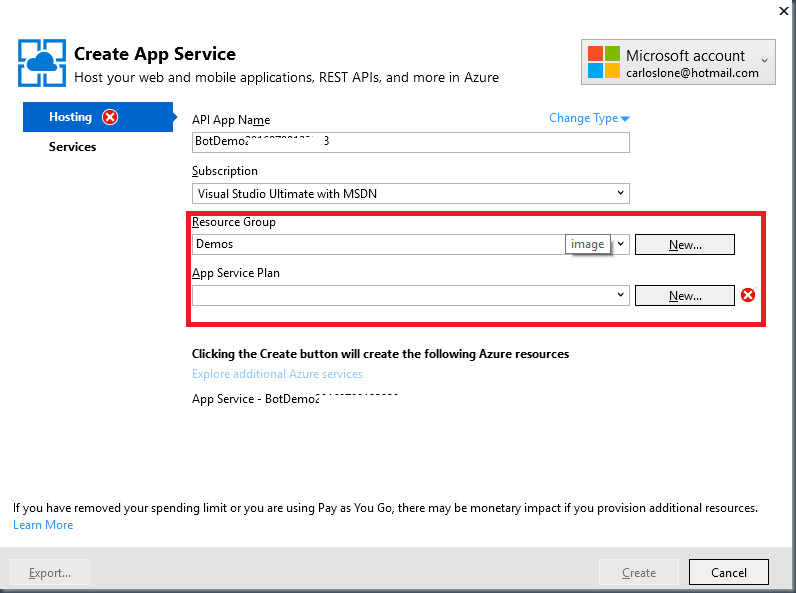Click the Microsoft logo in account box
Viewport: 796px width, 593px height.
point(604,62)
